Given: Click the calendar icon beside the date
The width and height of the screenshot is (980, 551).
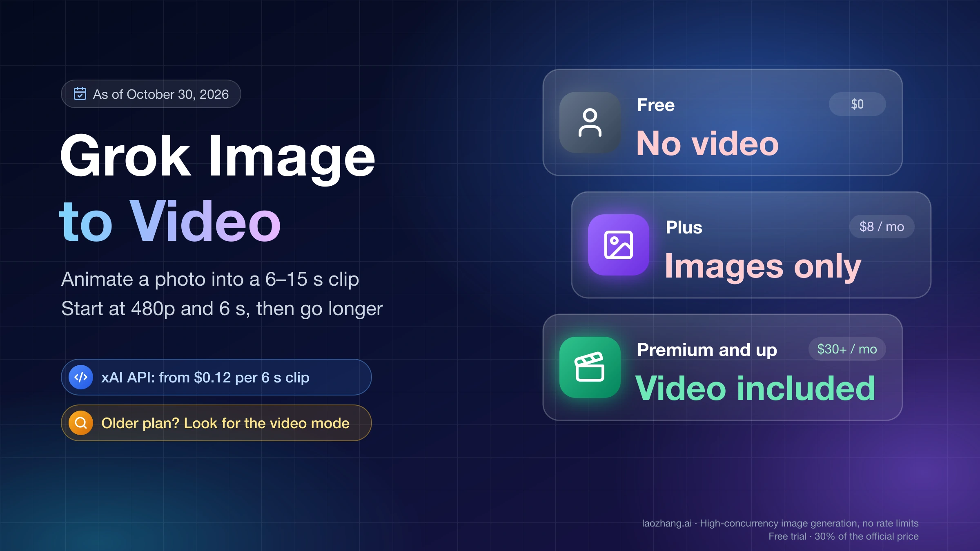Looking at the screenshot, I should [80, 94].
